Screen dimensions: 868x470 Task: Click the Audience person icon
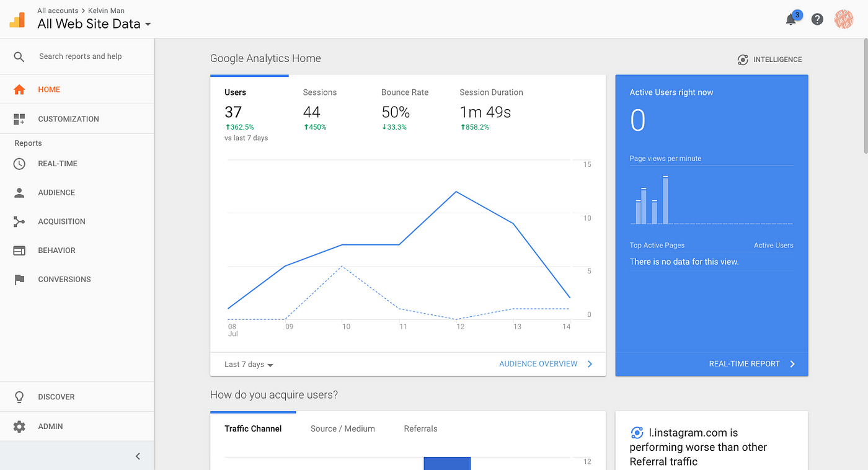(19, 193)
